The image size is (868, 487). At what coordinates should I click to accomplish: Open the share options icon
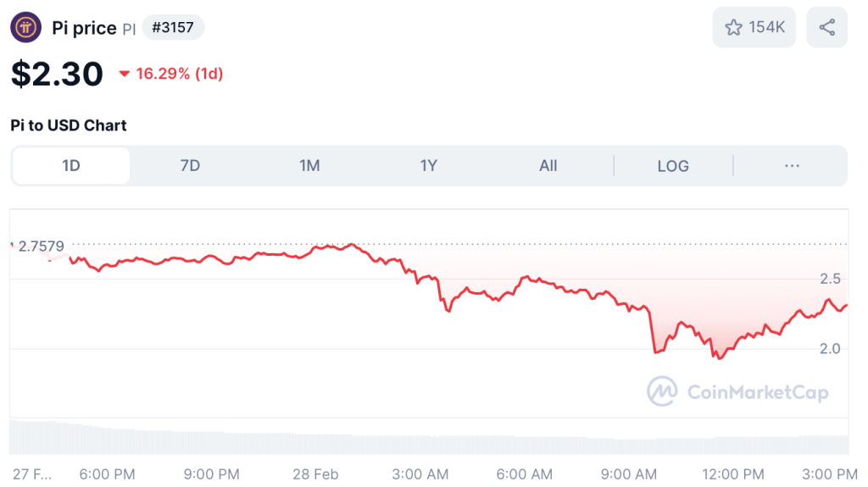pyautogui.click(x=826, y=28)
